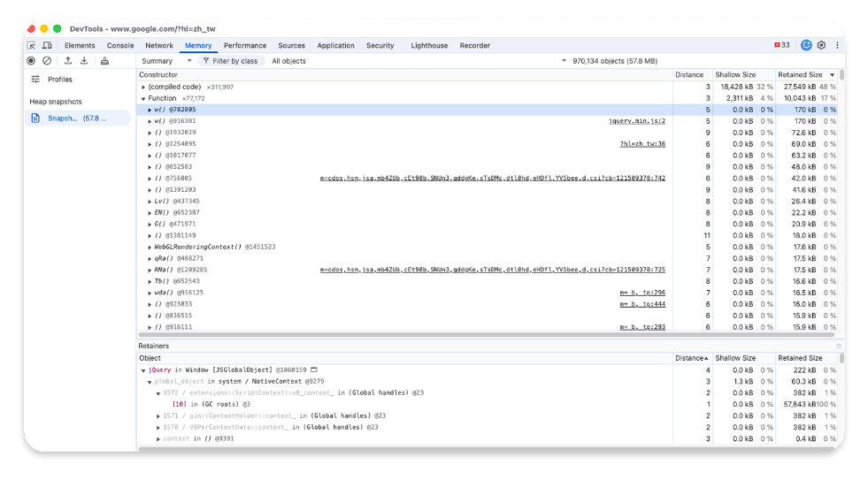Screen dimensions: 868x480
Task: Open the error count badge showing 33
Action: pos(781,45)
